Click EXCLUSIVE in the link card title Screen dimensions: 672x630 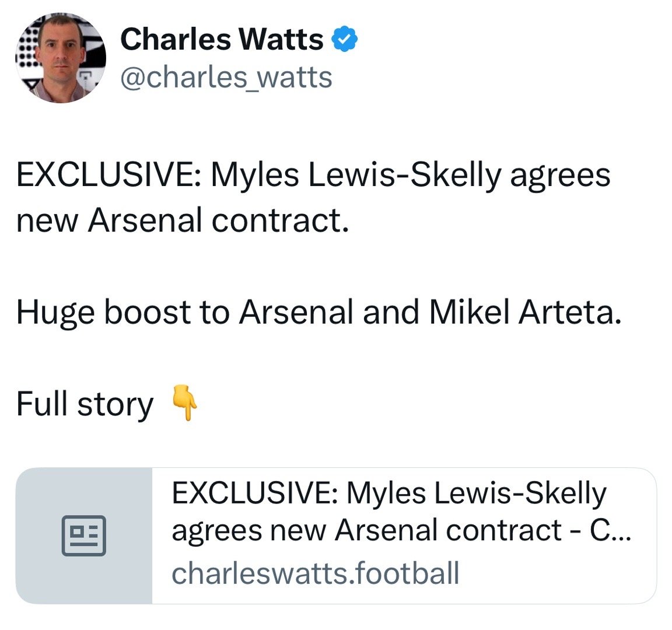click(x=253, y=494)
